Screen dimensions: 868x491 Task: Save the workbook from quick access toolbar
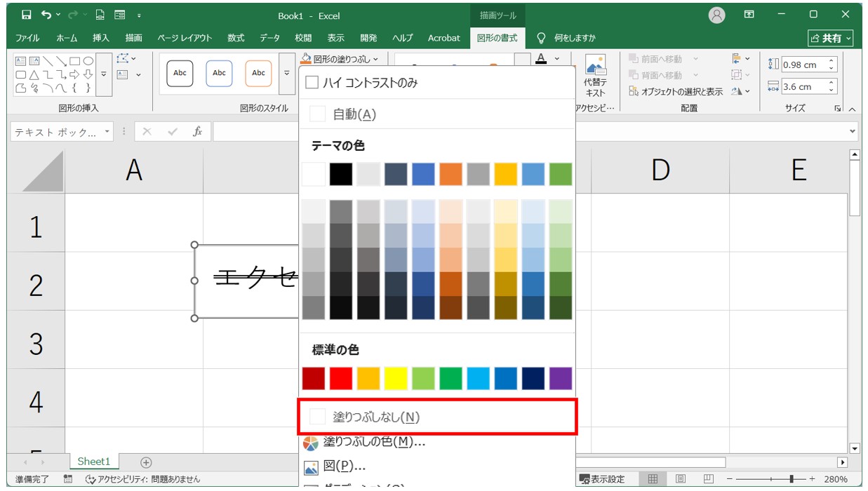point(27,15)
